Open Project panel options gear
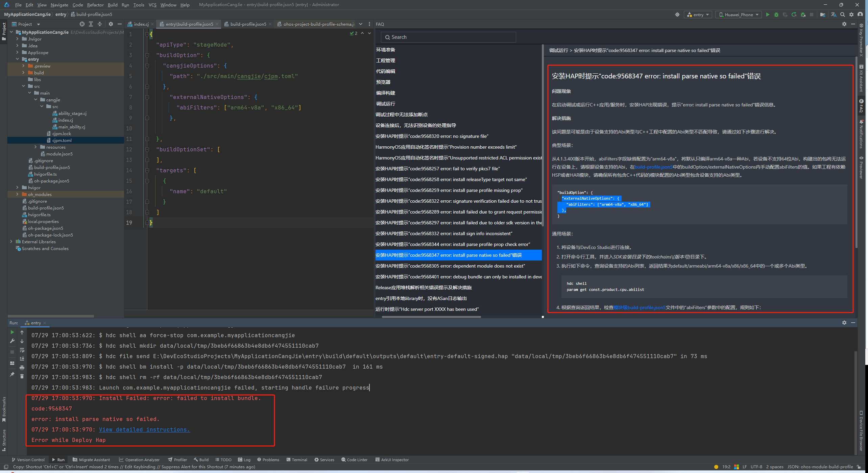Image resolution: width=868 pixels, height=473 pixels. click(x=111, y=24)
